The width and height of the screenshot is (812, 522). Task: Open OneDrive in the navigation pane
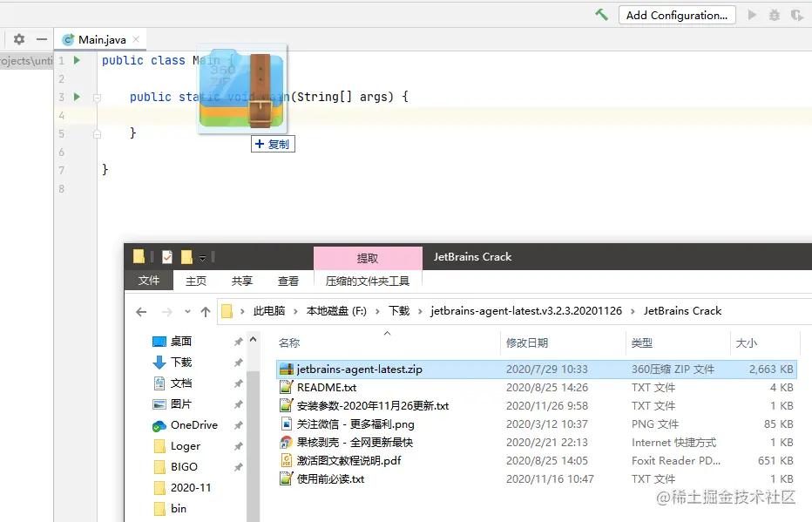[x=194, y=425]
